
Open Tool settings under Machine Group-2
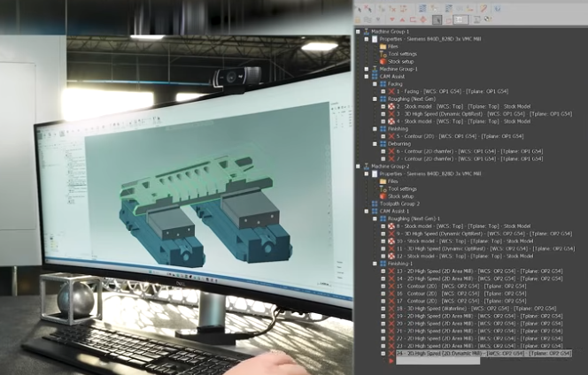coord(402,188)
